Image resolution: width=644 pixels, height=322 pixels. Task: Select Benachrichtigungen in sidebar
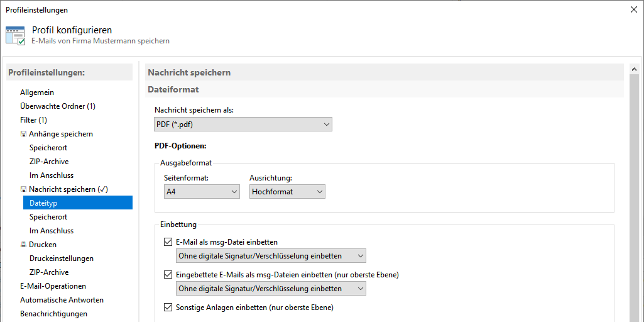coord(53,314)
